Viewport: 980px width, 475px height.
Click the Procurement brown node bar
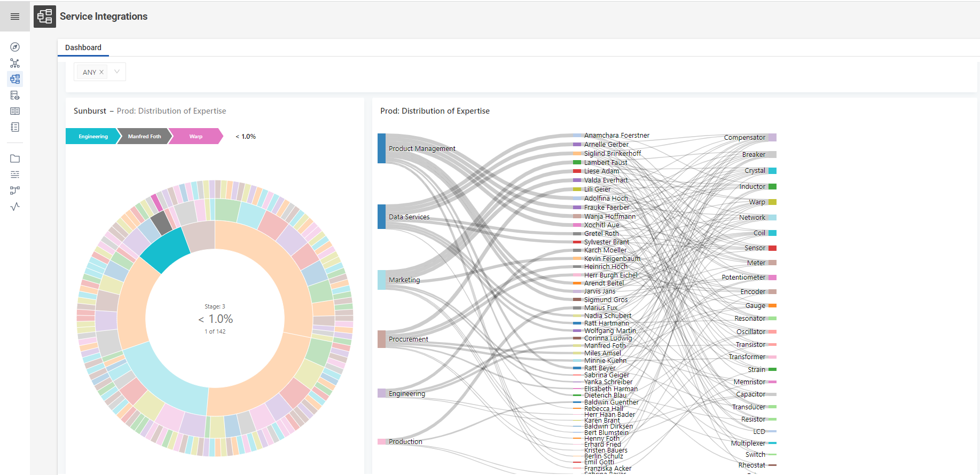381,339
